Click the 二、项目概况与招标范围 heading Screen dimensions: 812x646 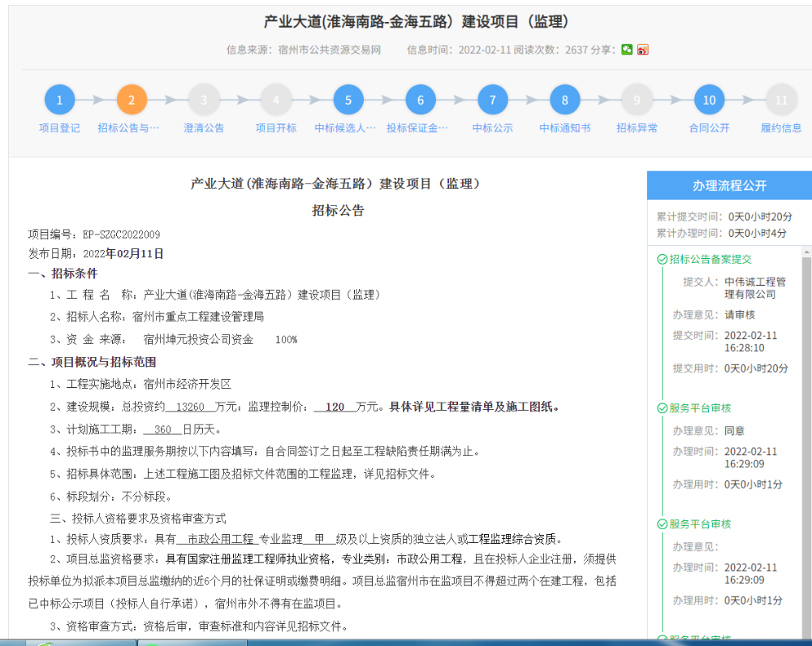93,362
